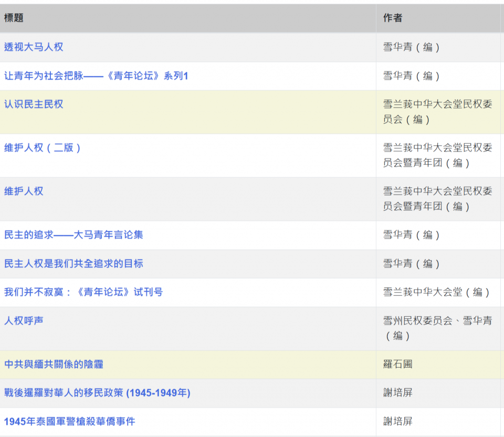Select author 雪州民权委员会、雪华青（编）
Screen dimensions: 504x437
[x=437, y=328]
